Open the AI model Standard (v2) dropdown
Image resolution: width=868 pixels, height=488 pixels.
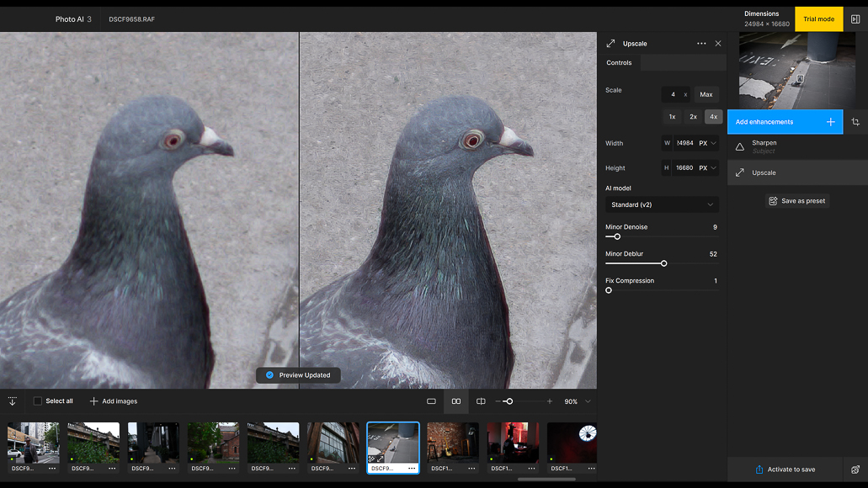(662, 204)
